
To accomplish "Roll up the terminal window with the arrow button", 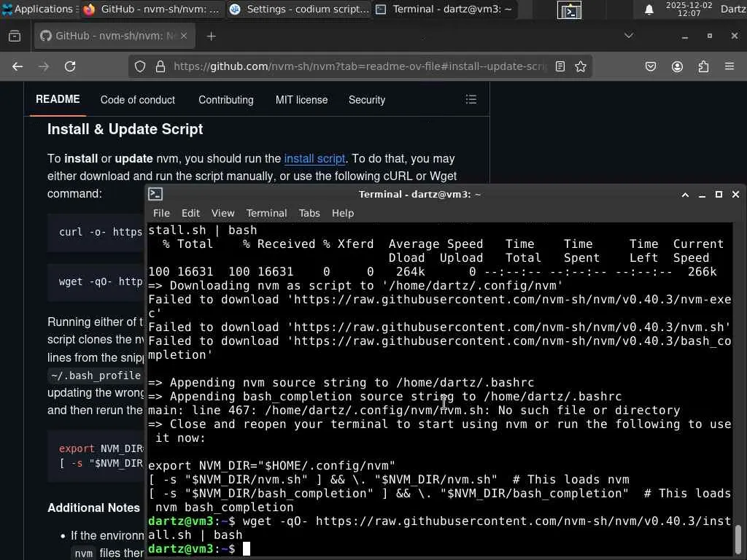I will pos(685,195).
